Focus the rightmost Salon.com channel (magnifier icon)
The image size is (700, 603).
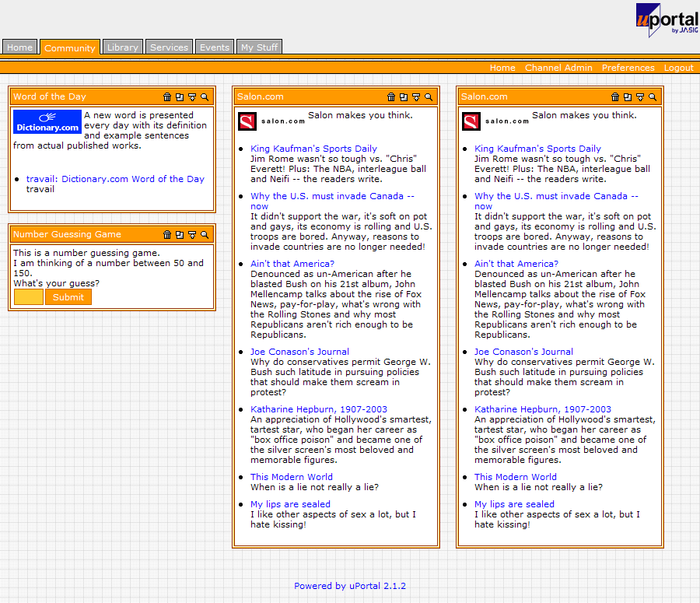click(653, 97)
